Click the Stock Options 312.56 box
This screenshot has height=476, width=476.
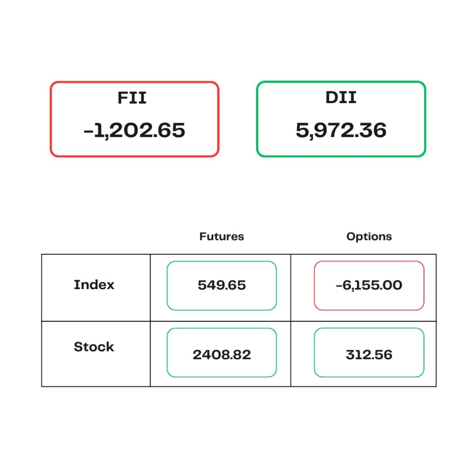pyautogui.click(x=369, y=352)
